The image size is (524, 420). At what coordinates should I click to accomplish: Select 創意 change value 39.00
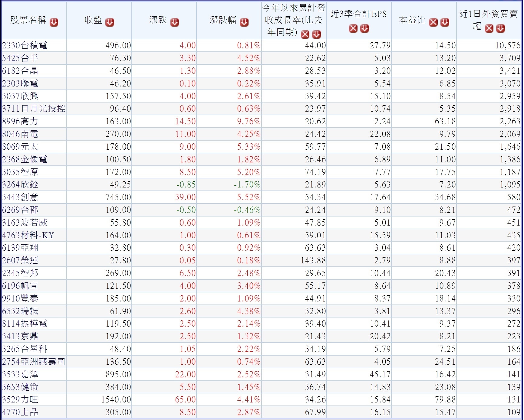coord(185,197)
